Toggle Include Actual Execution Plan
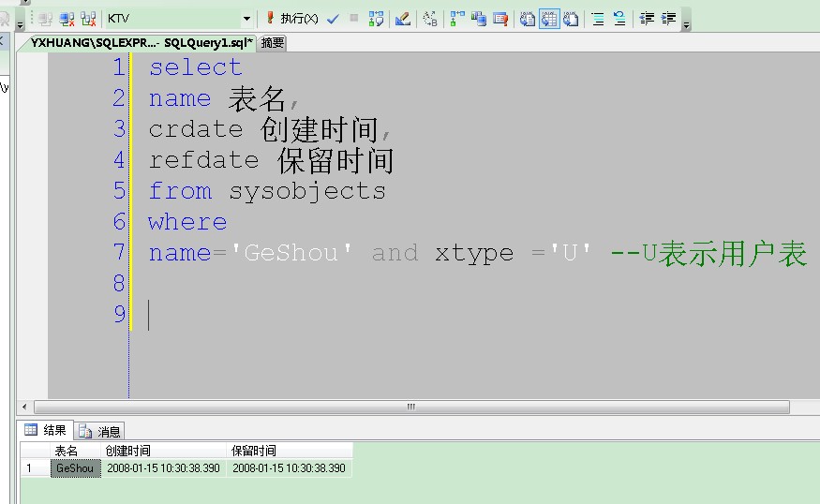 pos(457,19)
